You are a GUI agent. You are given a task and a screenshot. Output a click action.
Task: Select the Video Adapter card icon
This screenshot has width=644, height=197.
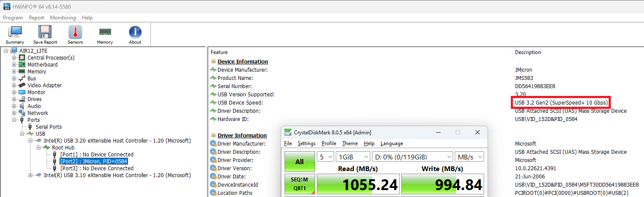[x=22, y=85]
